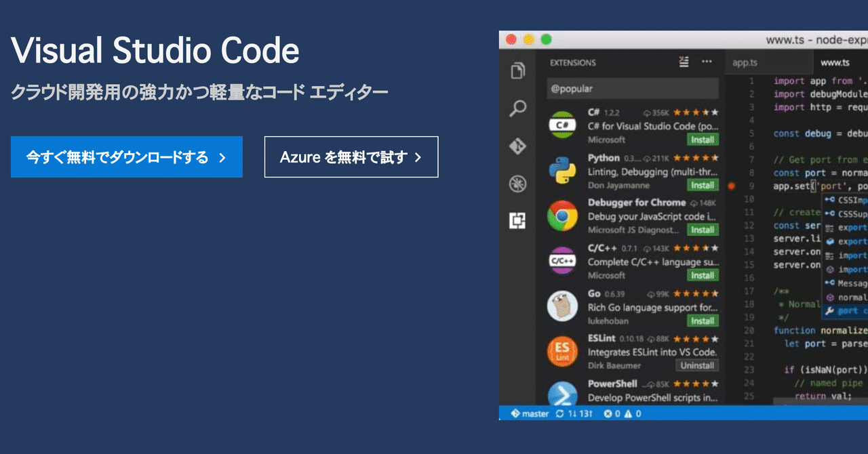868x454 pixels.
Task: Click the PowerShell extension logo
Action: pyautogui.click(x=562, y=394)
